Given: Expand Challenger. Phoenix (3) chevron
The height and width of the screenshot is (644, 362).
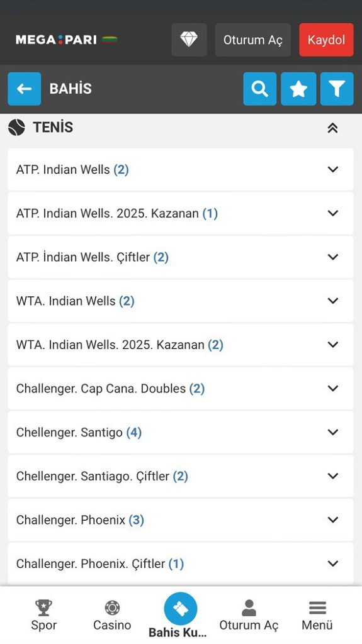Looking at the screenshot, I should [333, 519].
